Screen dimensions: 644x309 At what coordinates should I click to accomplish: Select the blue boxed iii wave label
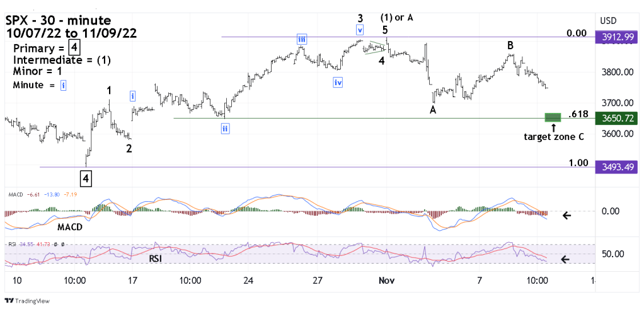click(302, 40)
